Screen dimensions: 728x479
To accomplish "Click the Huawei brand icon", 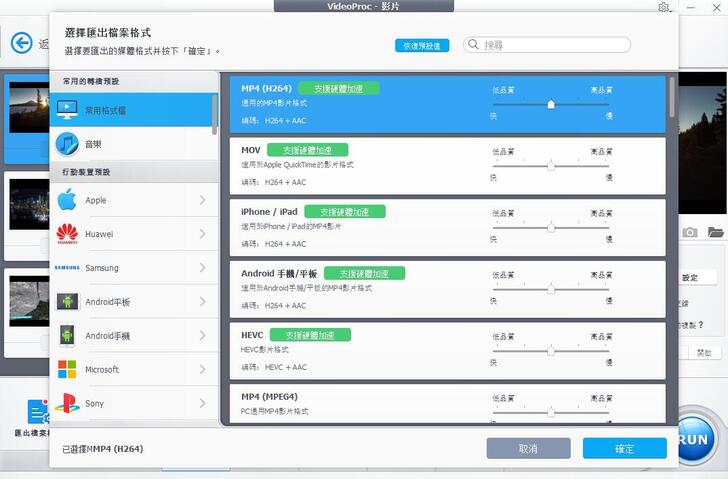I will tap(67, 234).
